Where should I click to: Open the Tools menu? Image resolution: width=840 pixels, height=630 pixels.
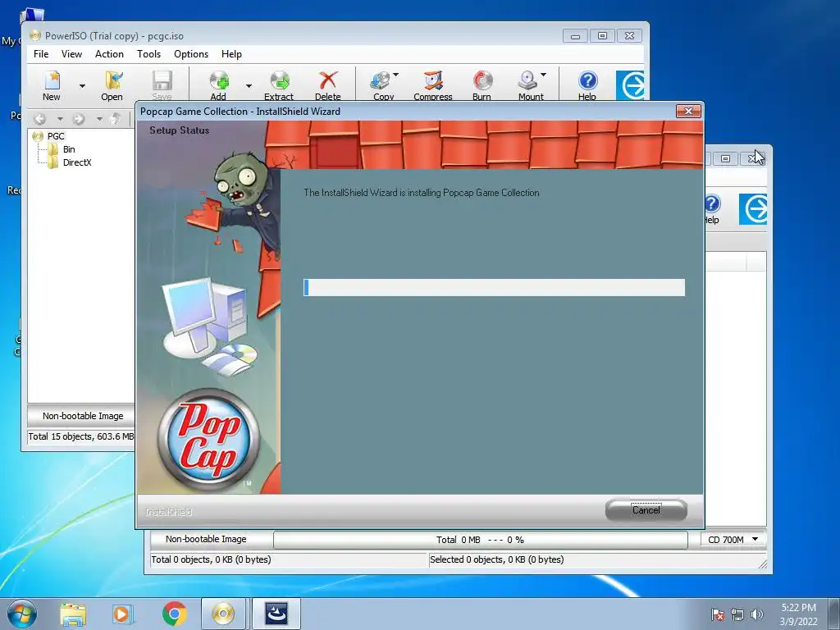(x=148, y=54)
